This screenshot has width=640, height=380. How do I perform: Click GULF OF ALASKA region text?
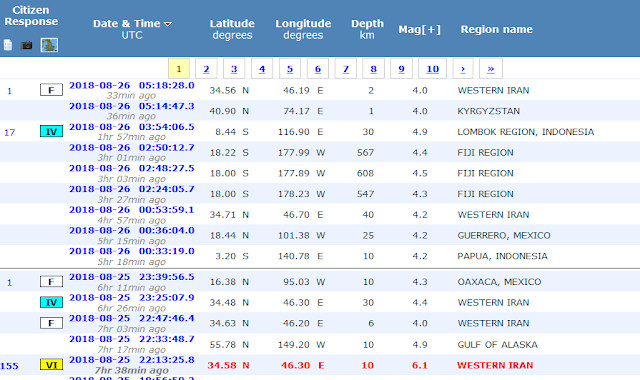(498, 345)
